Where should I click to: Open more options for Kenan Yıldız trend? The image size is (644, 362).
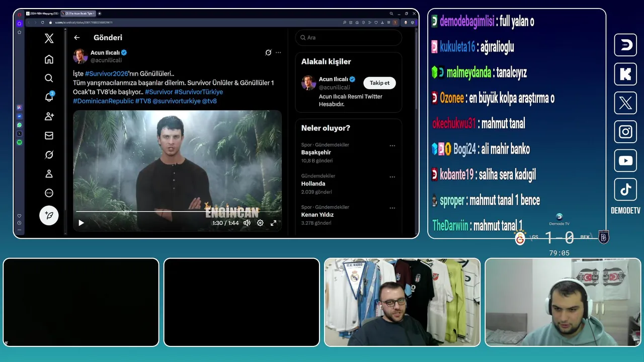392,208
